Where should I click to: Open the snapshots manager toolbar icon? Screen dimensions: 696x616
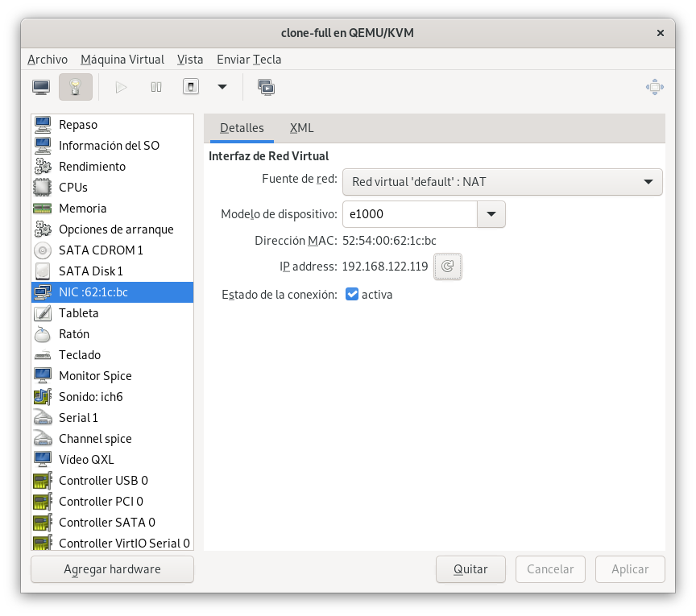pos(266,87)
